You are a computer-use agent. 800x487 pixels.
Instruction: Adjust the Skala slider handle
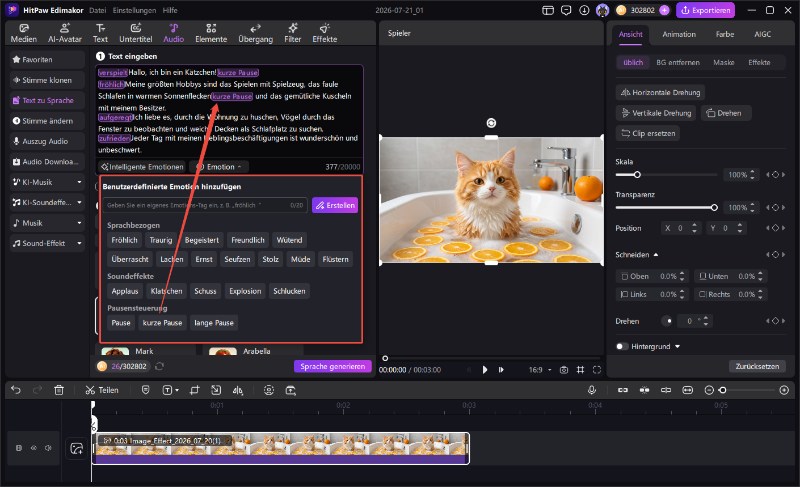[x=637, y=174]
